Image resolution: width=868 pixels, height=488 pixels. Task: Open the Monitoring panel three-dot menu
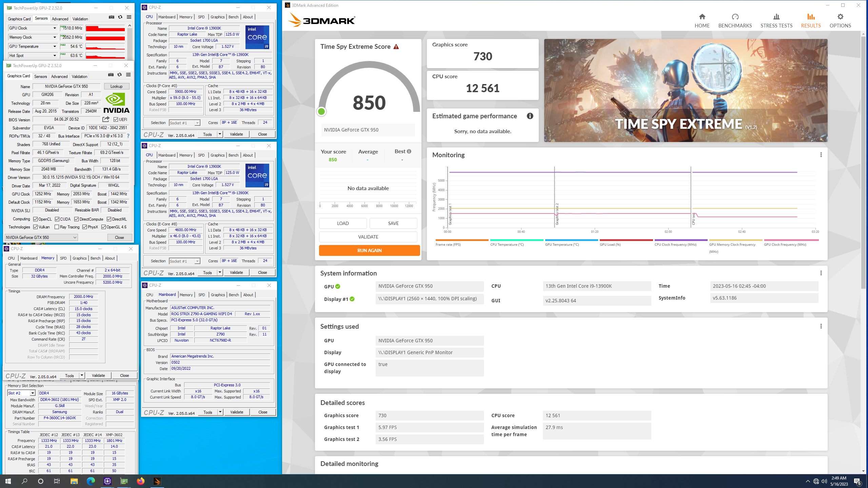[x=821, y=155]
